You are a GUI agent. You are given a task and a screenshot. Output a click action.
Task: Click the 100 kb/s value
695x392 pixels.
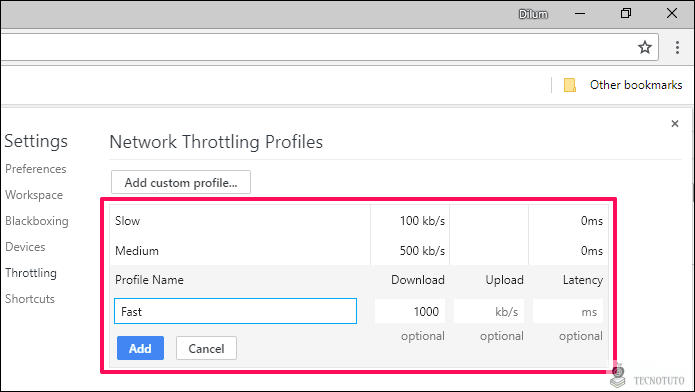coord(422,220)
